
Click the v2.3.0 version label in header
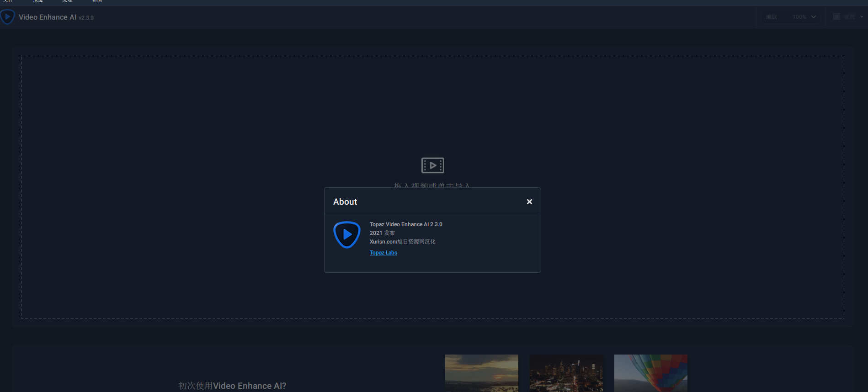click(x=86, y=18)
